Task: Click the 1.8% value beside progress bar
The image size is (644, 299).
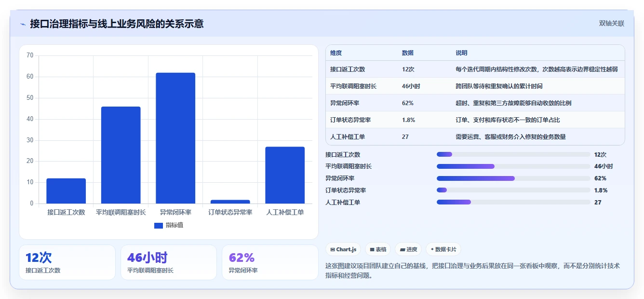Action: [601, 190]
